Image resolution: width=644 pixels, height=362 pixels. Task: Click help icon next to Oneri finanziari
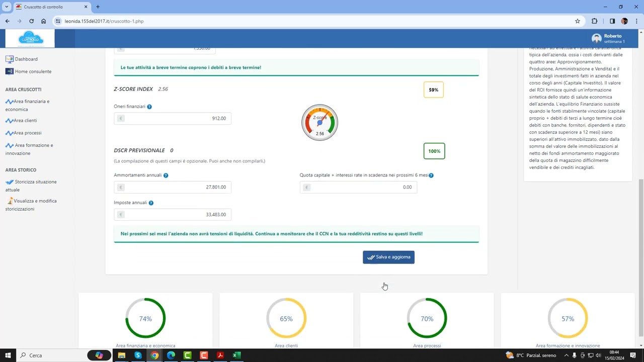tap(149, 107)
